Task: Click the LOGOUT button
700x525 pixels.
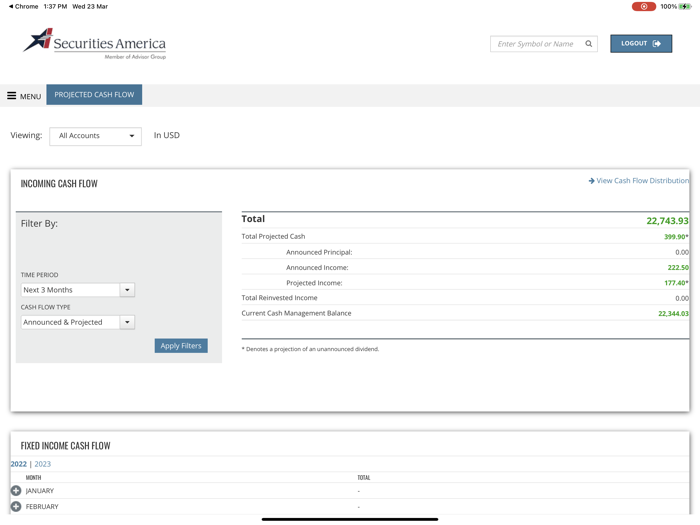Action: (x=641, y=44)
